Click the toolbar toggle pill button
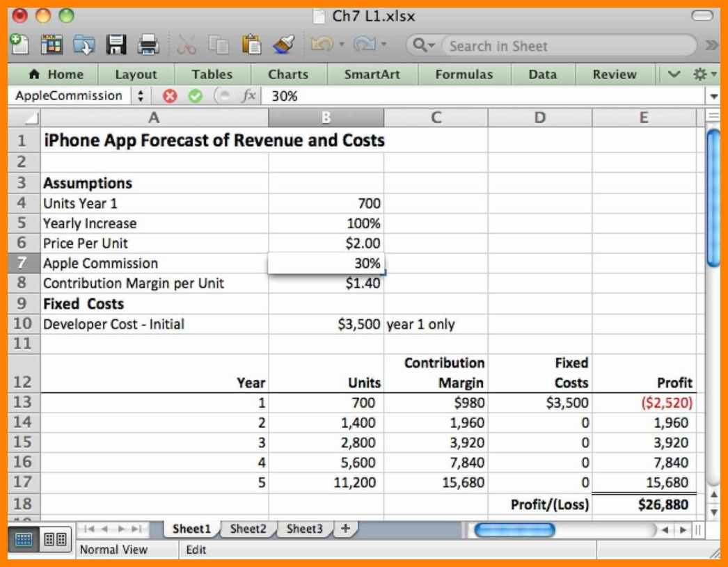This screenshot has width=728, height=567. tap(702, 15)
